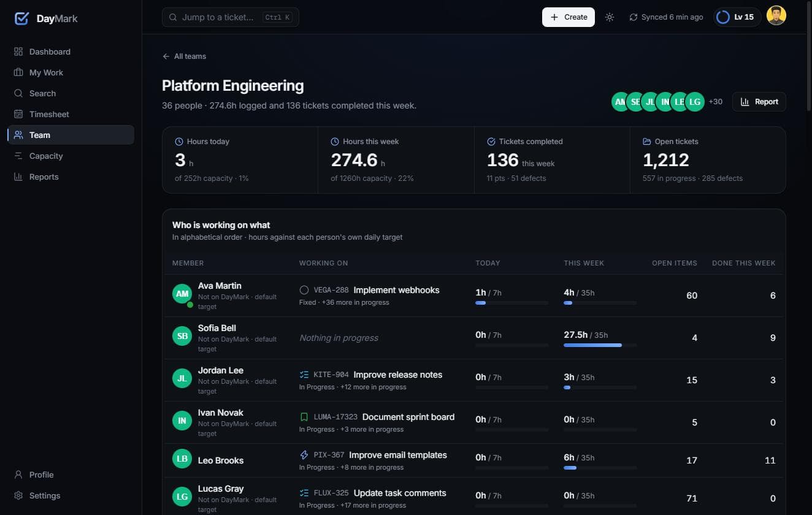Open Capacity in the sidebar
The image size is (812, 515).
71,156
